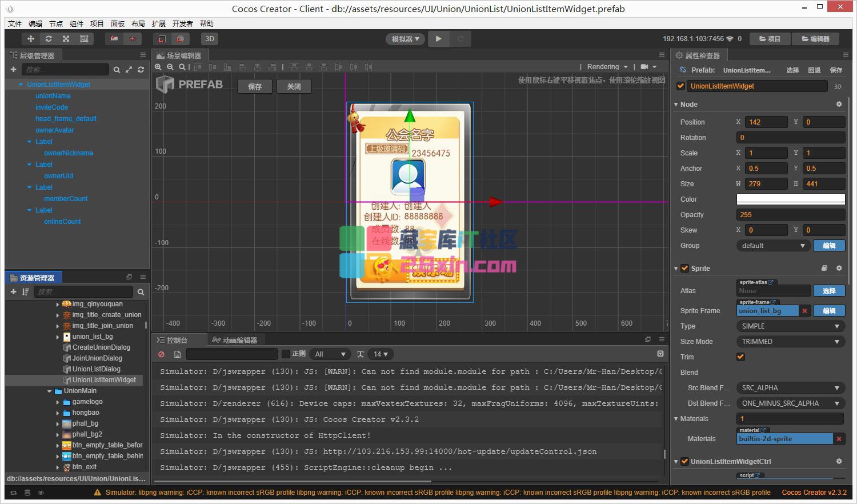Select the scale transform tool

click(66, 39)
